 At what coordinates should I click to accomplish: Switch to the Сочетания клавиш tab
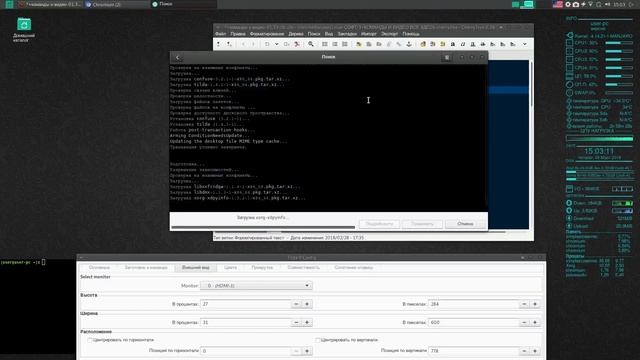click(x=353, y=268)
